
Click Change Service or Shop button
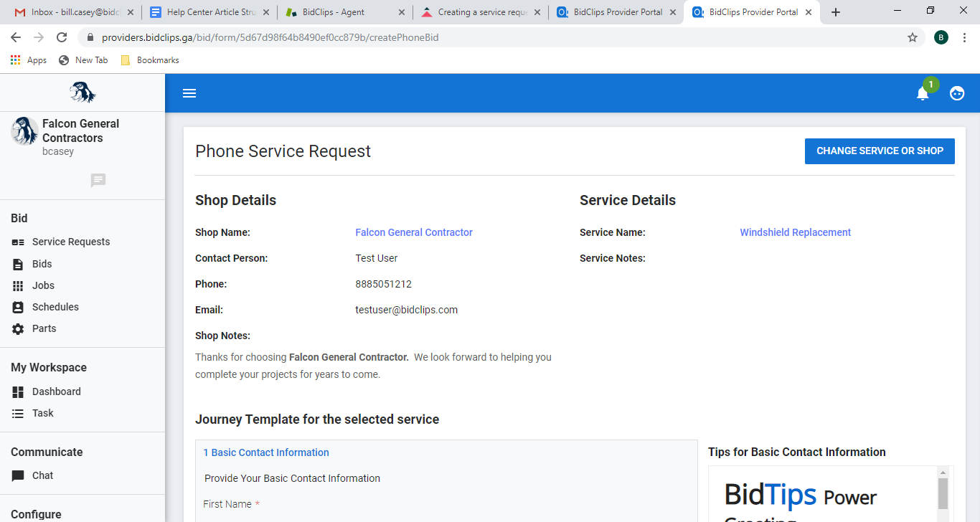880,151
